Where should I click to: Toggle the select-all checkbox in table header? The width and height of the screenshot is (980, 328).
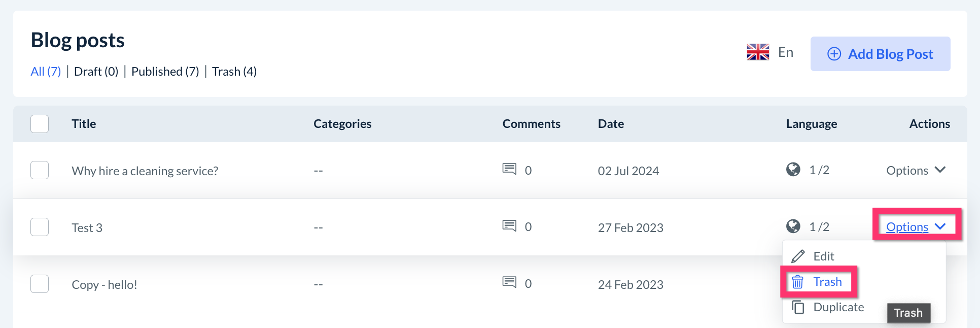40,124
